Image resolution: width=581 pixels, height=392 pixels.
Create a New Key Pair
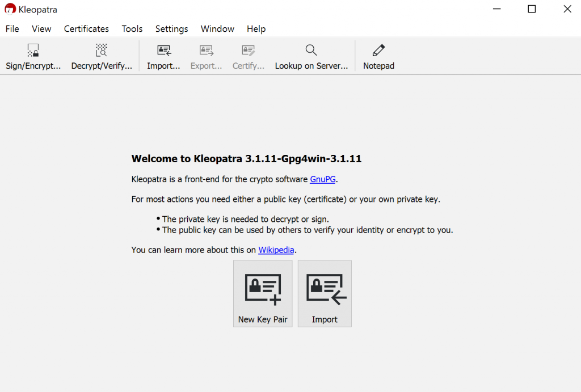[263, 293]
